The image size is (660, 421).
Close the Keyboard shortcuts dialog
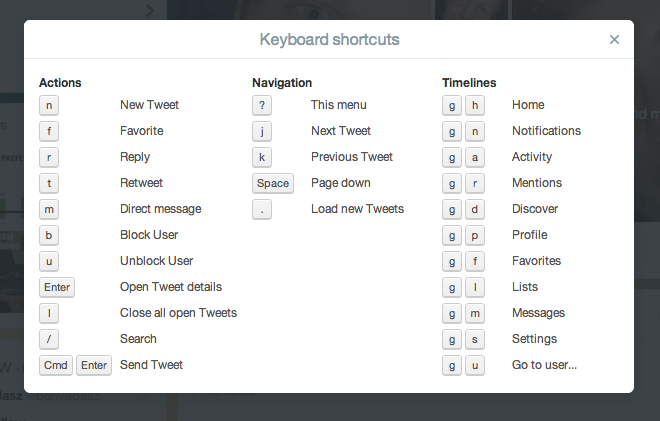click(614, 40)
